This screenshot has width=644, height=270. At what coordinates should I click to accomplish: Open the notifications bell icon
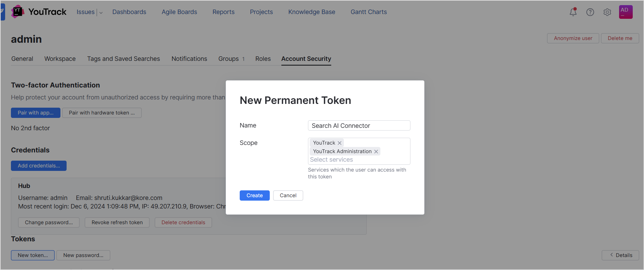point(573,12)
